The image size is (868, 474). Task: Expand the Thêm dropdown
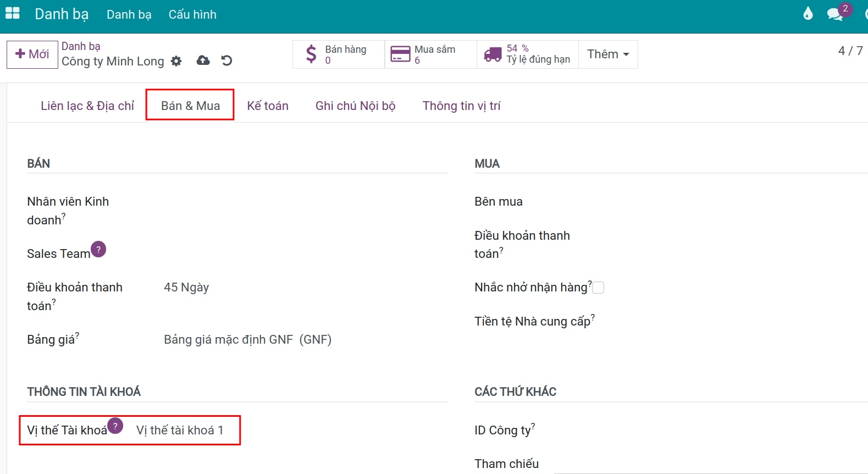(x=608, y=54)
